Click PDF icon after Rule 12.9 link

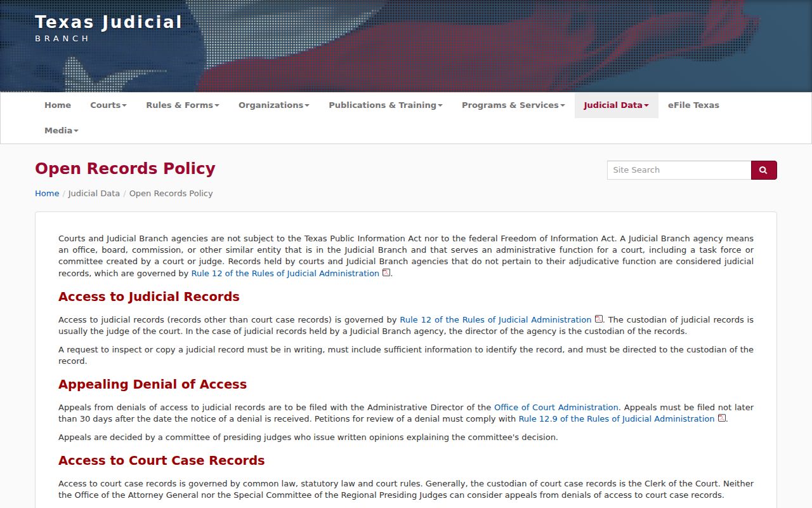[721, 418]
